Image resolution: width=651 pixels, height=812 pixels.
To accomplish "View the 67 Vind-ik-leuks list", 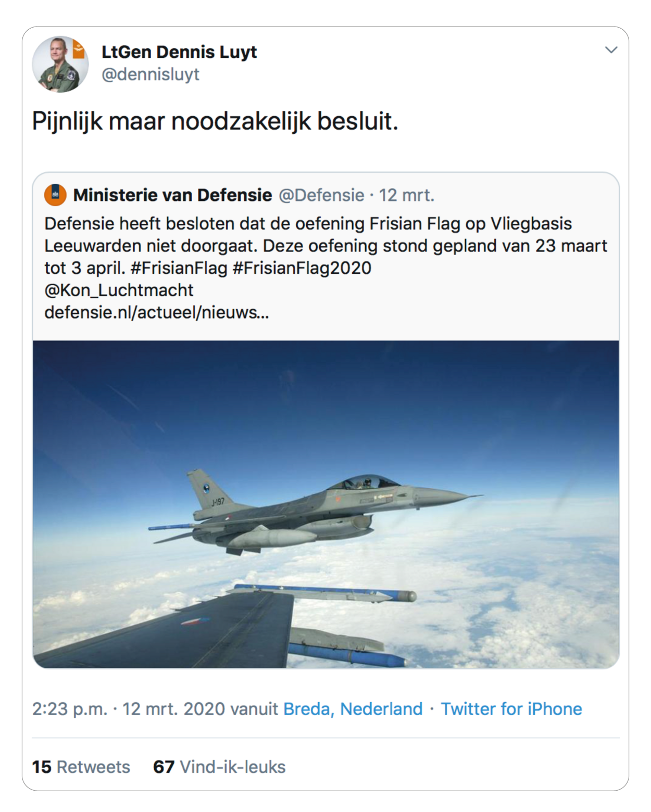I will pyautogui.click(x=219, y=767).
